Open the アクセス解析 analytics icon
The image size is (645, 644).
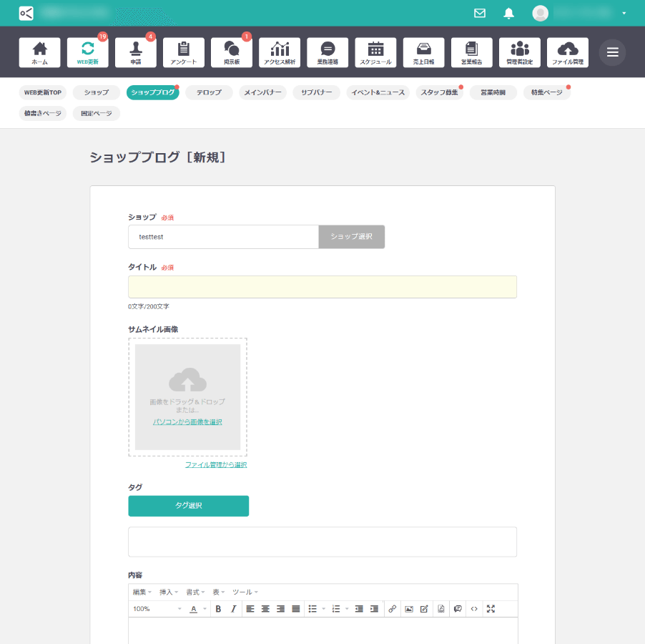pos(279,52)
